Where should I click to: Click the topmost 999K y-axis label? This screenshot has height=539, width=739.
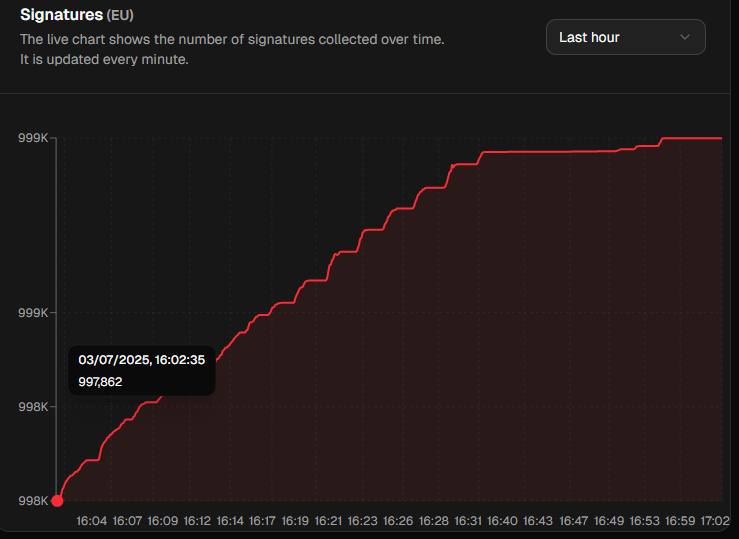[x=33, y=138]
